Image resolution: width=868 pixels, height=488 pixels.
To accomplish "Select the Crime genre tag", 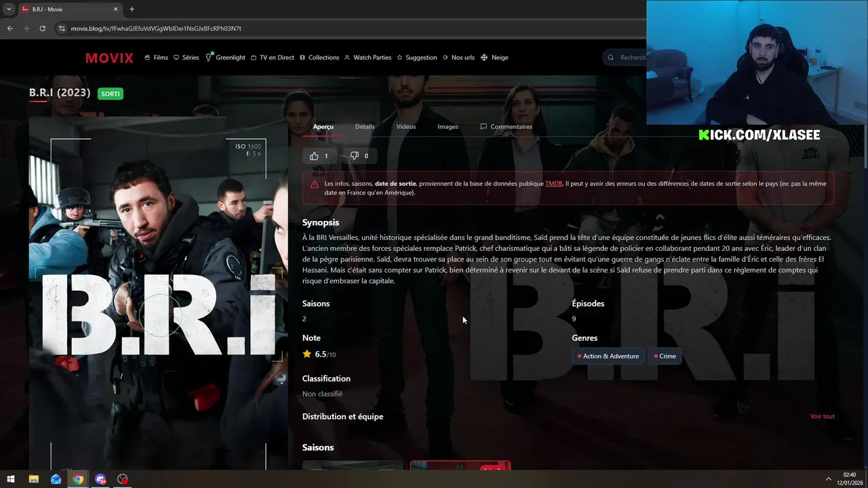I will point(665,356).
